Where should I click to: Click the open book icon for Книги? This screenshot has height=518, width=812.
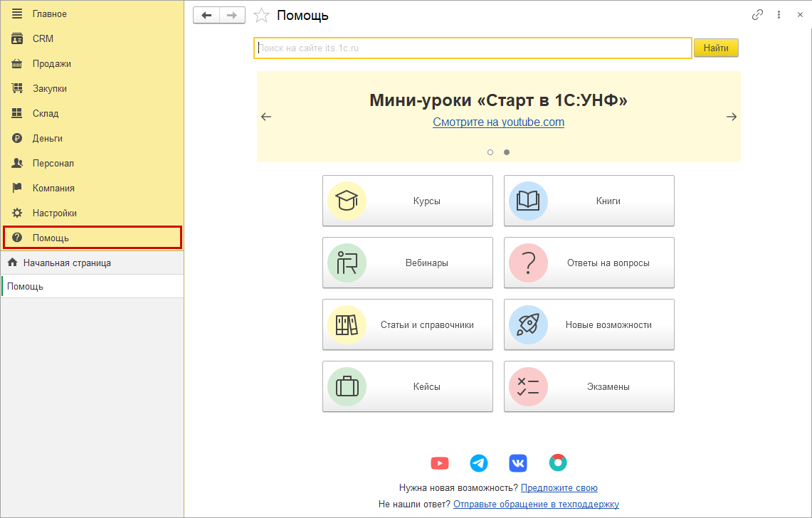coord(528,201)
